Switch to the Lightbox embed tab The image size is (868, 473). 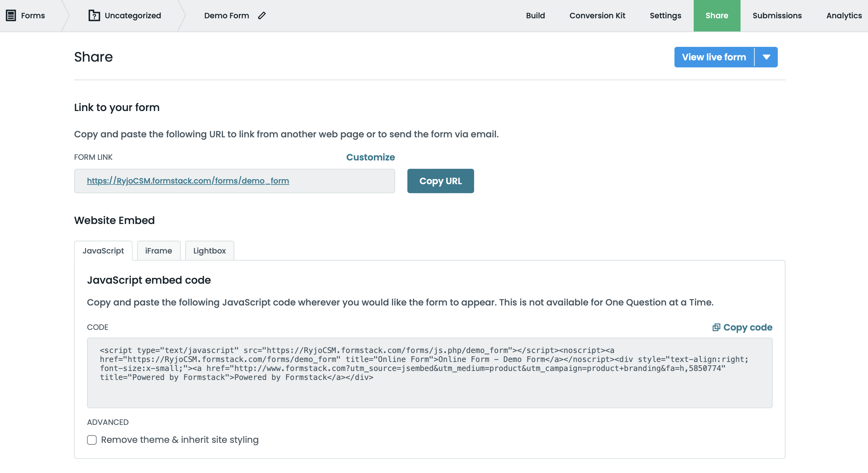pos(209,250)
